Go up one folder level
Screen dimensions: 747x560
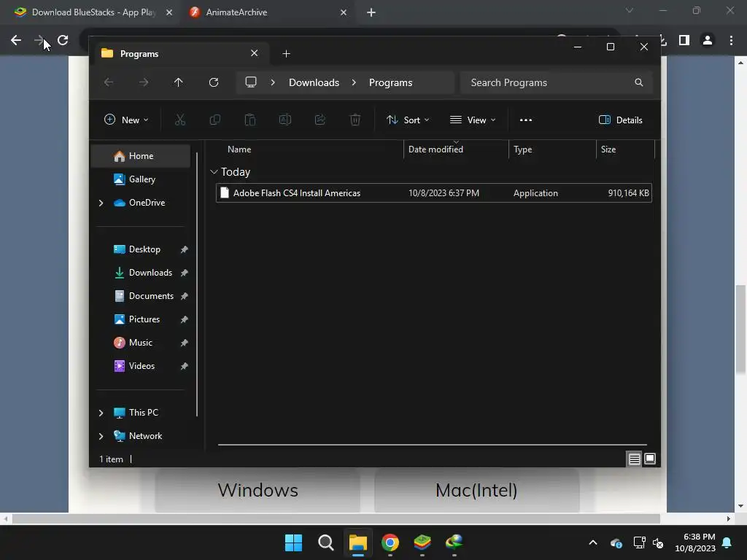pyautogui.click(x=178, y=82)
